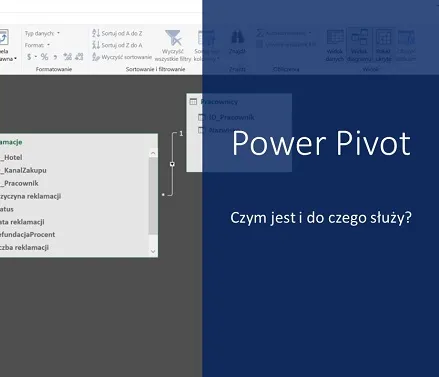Open Format dropdown
This screenshot has width=439, height=377.
pyautogui.click(x=37, y=45)
